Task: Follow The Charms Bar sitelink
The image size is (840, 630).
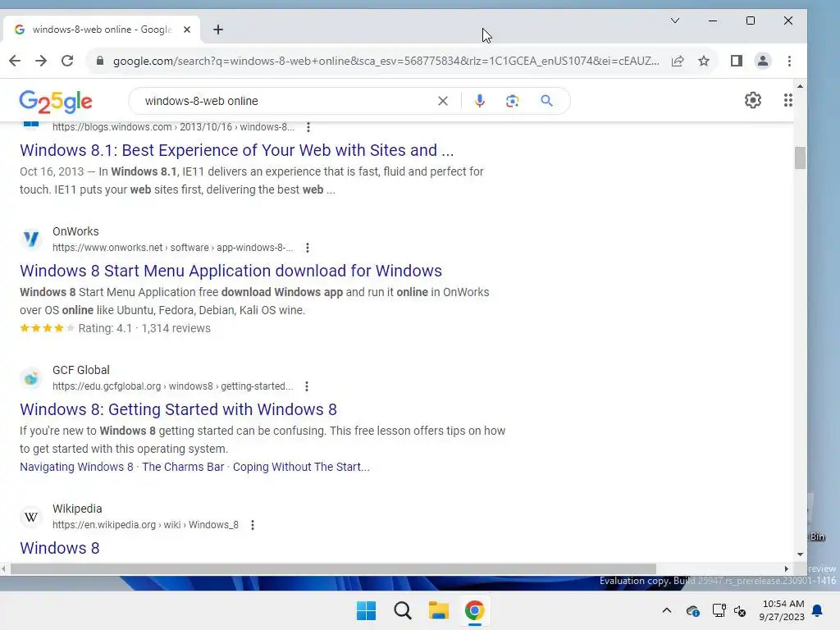Action: pyautogui.click(x=183, y=467)
